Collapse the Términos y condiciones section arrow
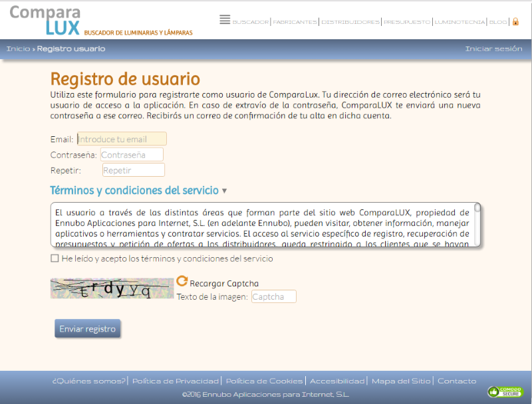The image size is (532, 404). tap(224, 191)
